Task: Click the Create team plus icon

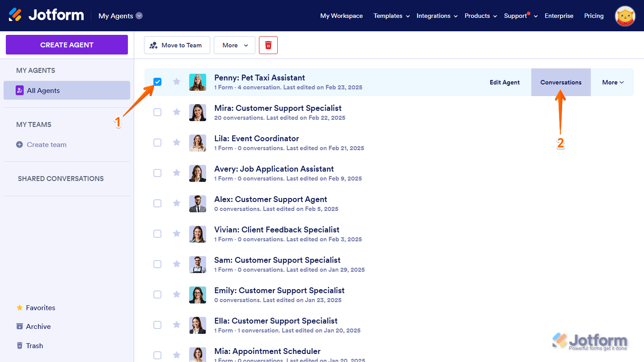Action: coord(19,145)
